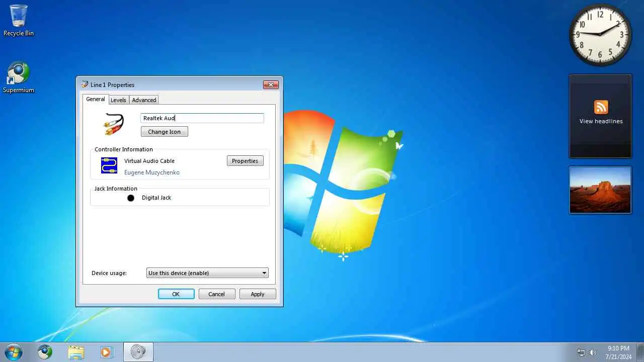Click the RSS feed headlines gadget icon
This screenshot has width=644, height=362.
601,107
